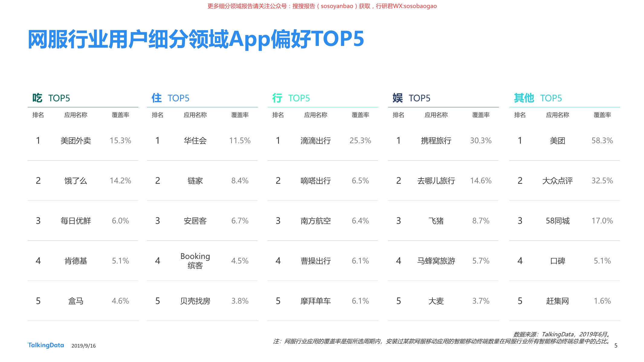Open the red header notice about sosoyanbao
The height and width of the screenshot is (362, 644).
(322, 7)
